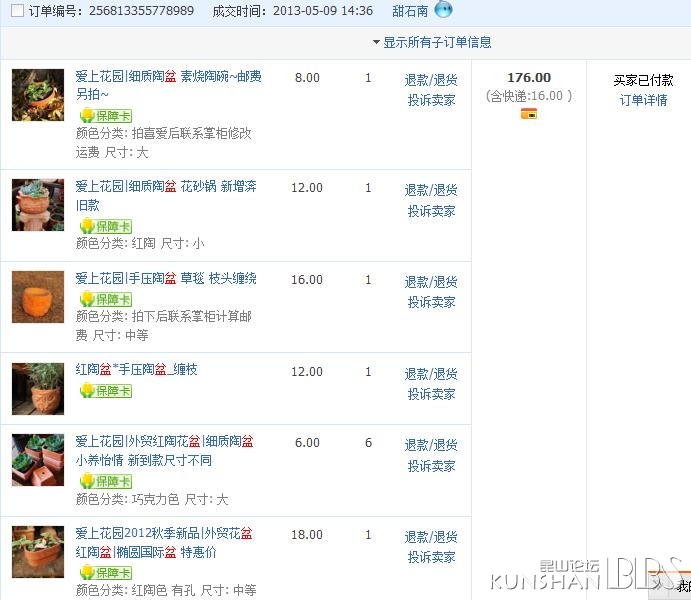Image resolution: width=691 pixels, height=600 pixels.
Task: Click 保障卡 badge under 素烧陶碗 item
Action: (x=106, y=116)
